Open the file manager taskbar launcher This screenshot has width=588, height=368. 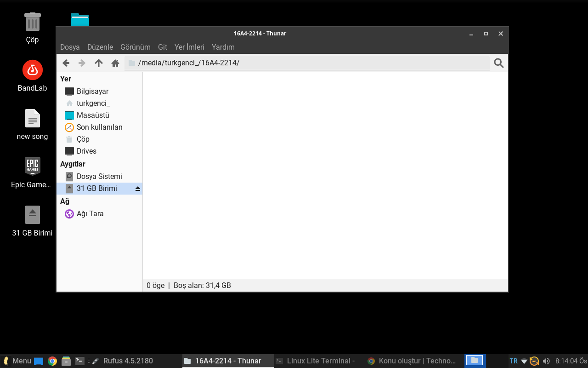pos(66,361)
